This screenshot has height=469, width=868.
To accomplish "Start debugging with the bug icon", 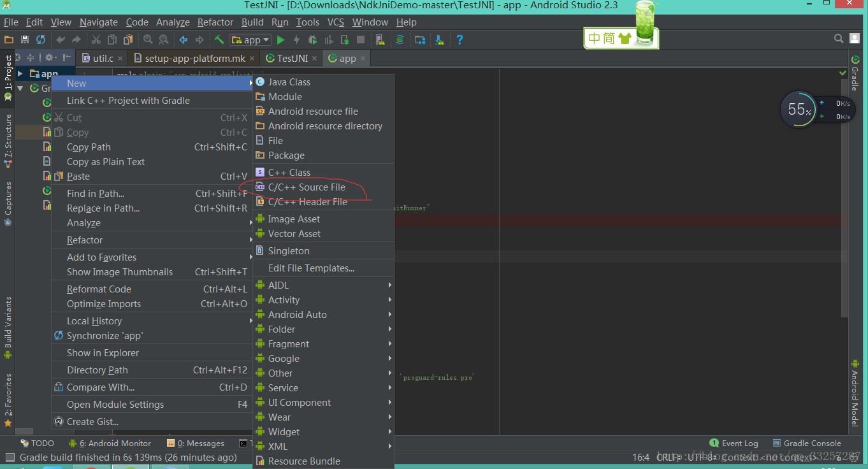I will (x=312, y=40).
